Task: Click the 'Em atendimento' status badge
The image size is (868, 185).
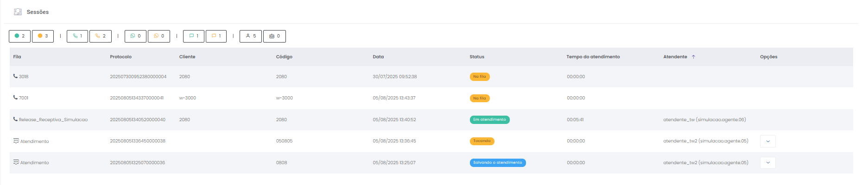Action: (x=489, y=120)
